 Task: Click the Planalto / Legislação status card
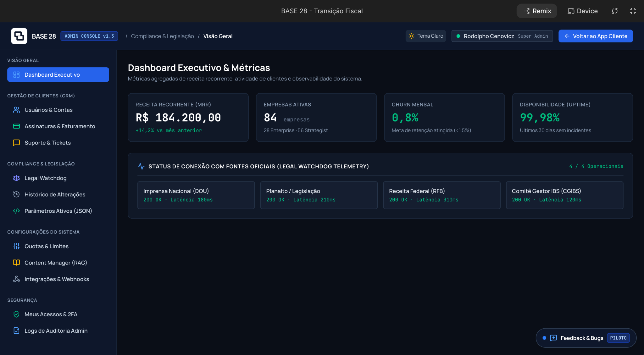click(x=319, y=195)
